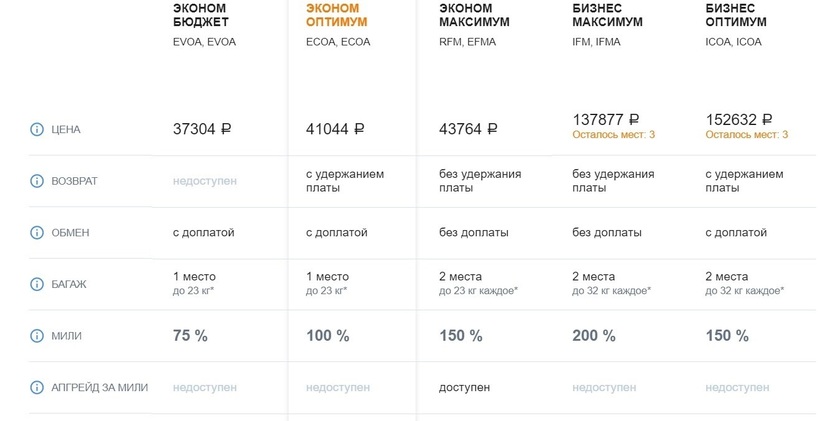This screenshot has height=421, width=820.
Task: Select the БИЗНЕС МАКСИМУМ fare header
Action: [x=607, y=15]
